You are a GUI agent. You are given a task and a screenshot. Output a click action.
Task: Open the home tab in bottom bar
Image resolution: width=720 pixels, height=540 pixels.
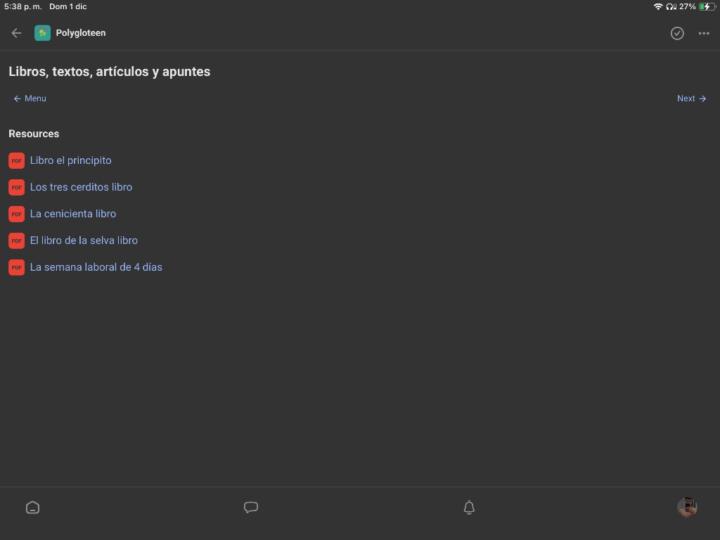33,507
